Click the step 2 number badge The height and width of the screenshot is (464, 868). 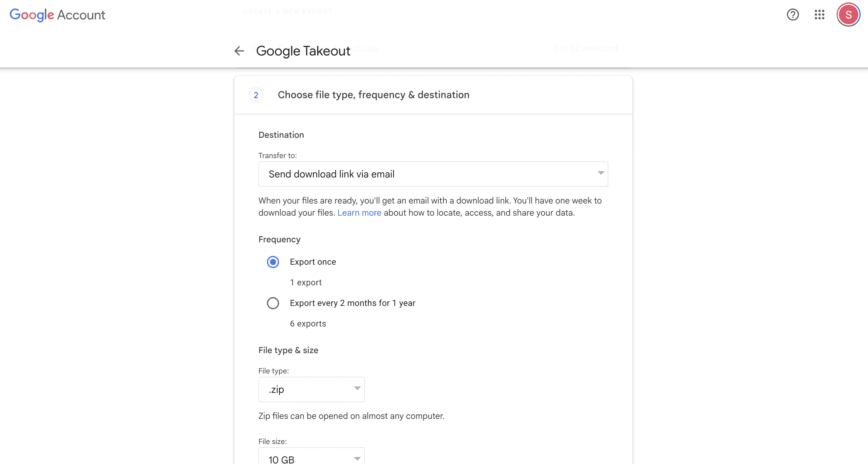[256, 95]
